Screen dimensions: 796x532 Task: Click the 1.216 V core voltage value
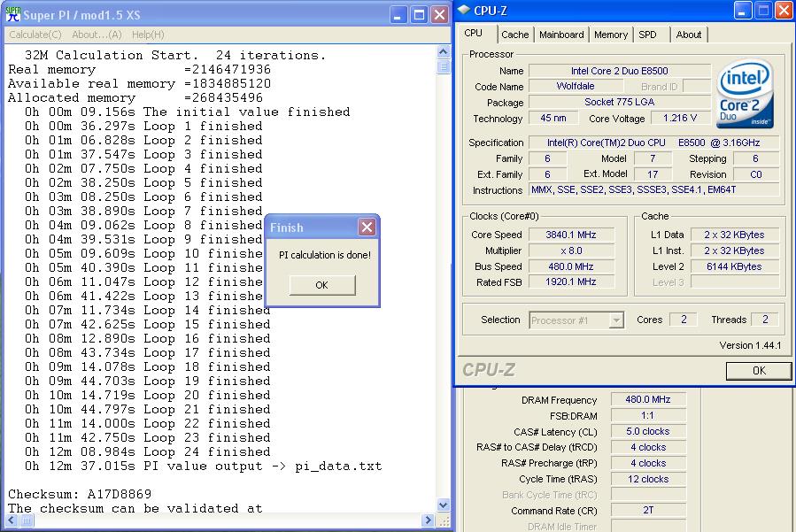[x=680, y=118]
